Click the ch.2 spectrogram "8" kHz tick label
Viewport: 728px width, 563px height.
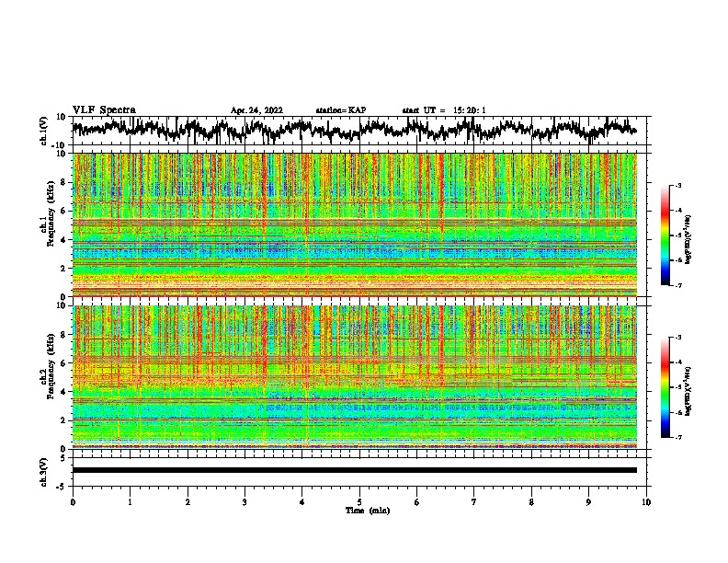pos(63,335)
